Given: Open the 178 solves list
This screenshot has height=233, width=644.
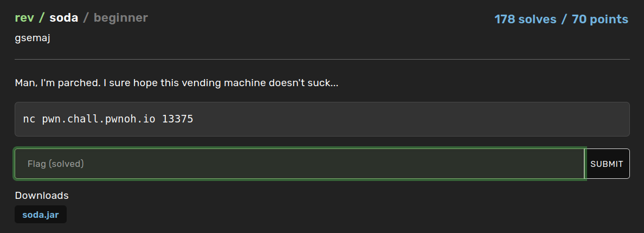Looking at the screenshot, I should pos(525,20).
